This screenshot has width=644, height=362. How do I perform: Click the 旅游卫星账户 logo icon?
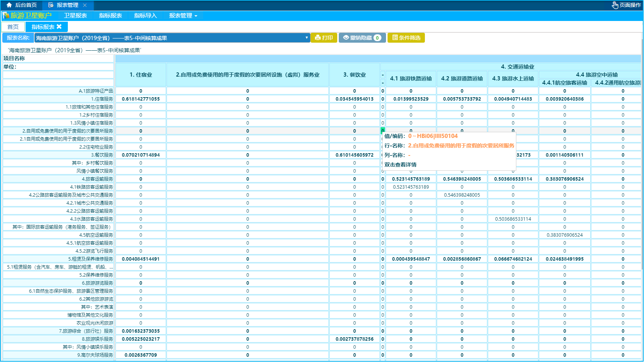6,16
